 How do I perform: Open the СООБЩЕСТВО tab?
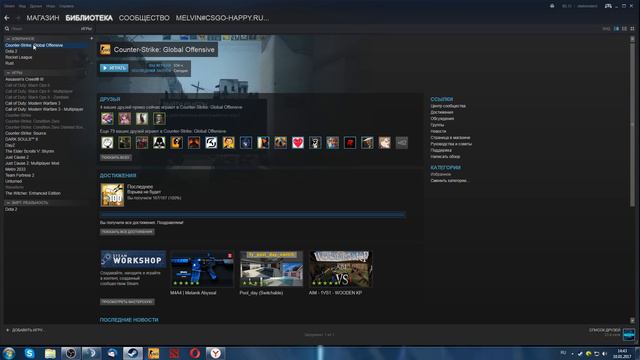coord(144,18)
